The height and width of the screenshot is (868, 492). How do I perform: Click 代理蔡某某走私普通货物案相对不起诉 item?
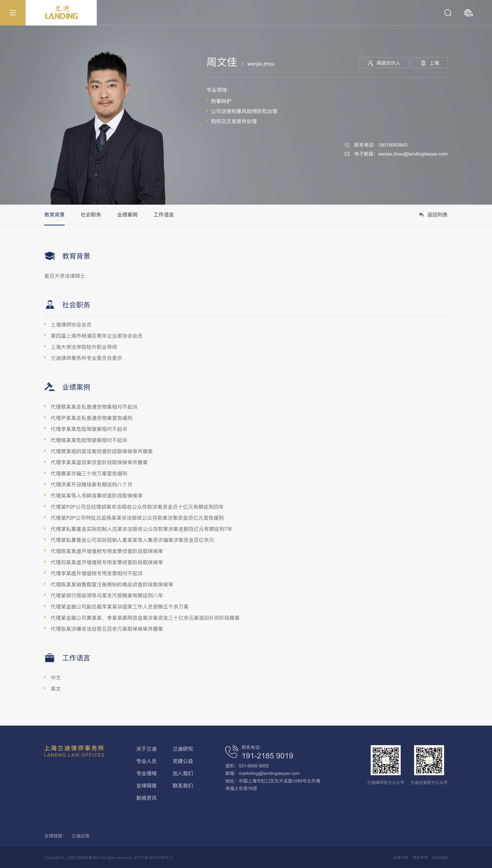click(94, 407)
